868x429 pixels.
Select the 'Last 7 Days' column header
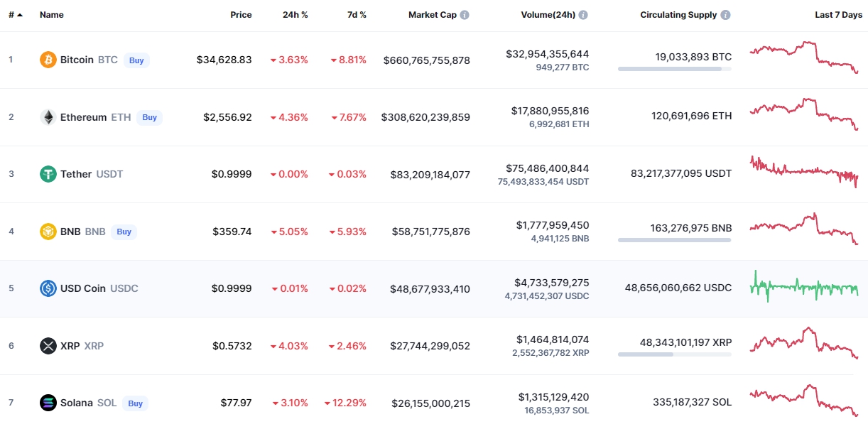[x=838, y=15]
